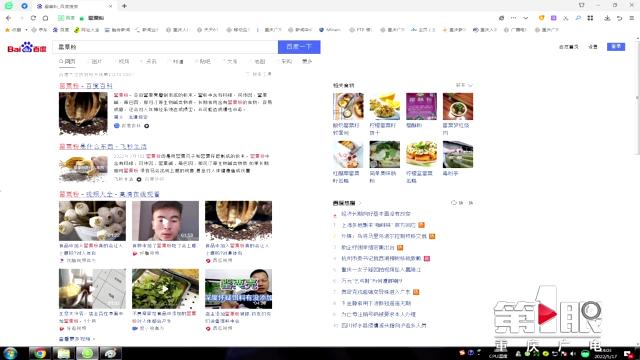
Task: Switch to the 视频 video tab
Action: tap(122, 61)
